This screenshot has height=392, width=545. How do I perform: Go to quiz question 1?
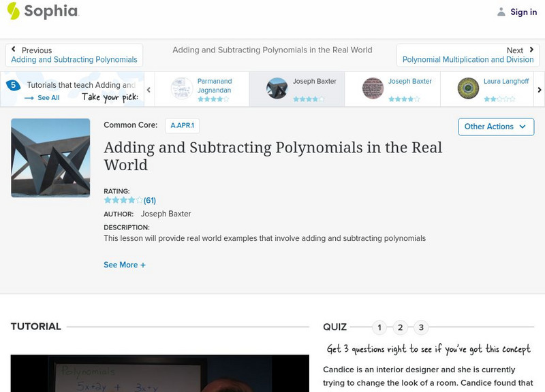(x=379, y=327)
